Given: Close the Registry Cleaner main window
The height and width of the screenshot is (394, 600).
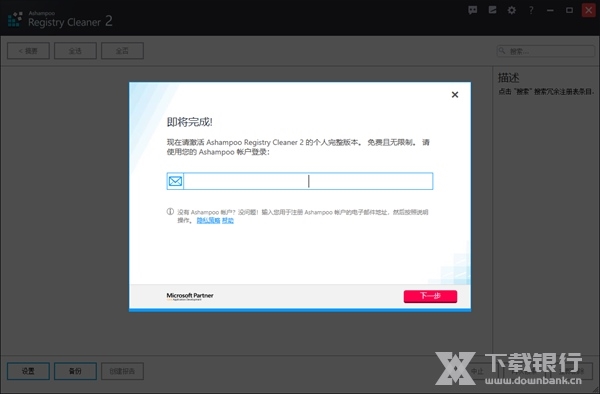Looking at the screenshot, I should point(589,10).
